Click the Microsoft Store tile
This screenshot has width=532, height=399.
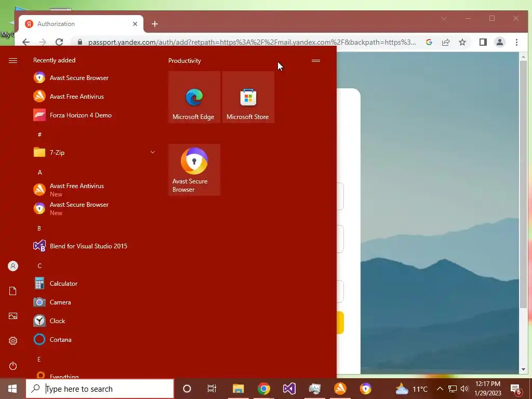point(248,97)
